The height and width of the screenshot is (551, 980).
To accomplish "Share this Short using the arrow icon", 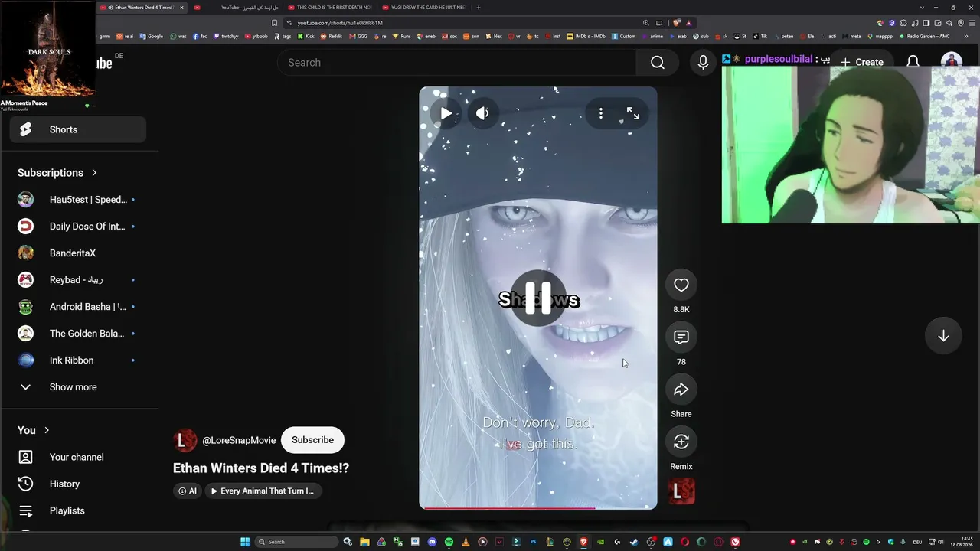I will coord(681,390).
